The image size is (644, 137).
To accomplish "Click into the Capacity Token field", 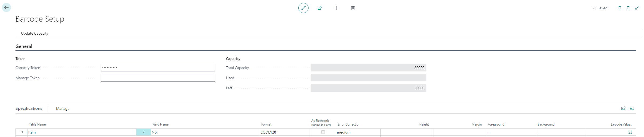I will [x=158, y=68].
